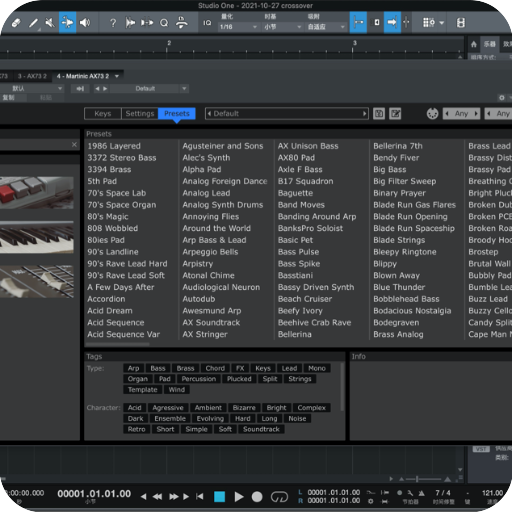
Task: Open the Default preset selector field
Action: [287, 114]
